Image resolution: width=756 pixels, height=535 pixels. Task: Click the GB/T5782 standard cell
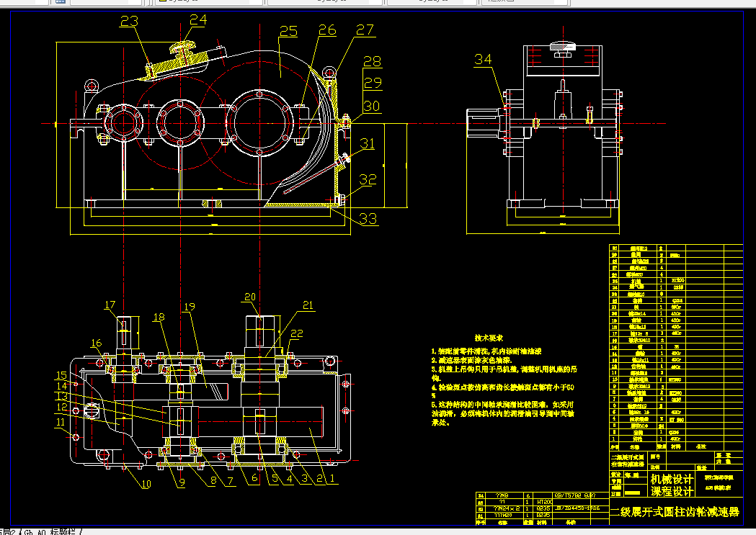click(x=575, y=495)
